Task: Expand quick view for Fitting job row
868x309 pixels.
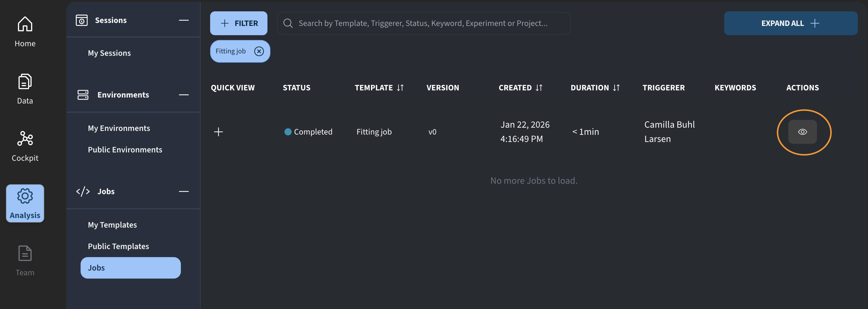Action: click(218, 132)
